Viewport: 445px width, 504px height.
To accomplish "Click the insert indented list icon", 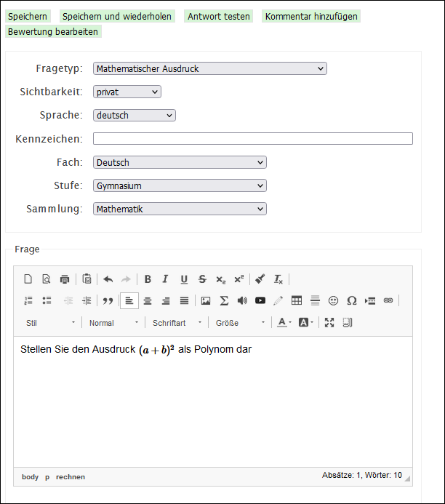I will click(x=370, y=300).
